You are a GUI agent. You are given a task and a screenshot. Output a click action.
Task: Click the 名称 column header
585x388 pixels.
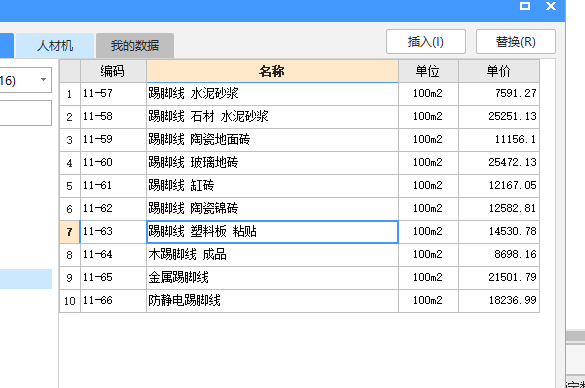[272, 71]
